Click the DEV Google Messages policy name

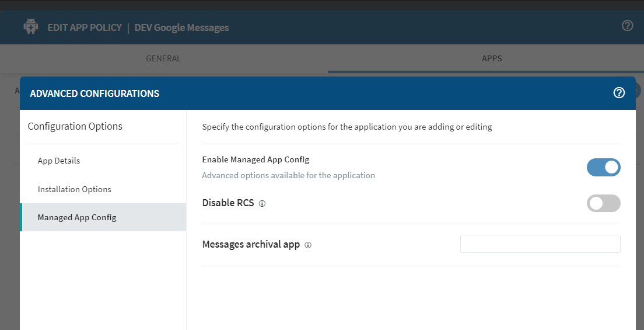[181, 27]
